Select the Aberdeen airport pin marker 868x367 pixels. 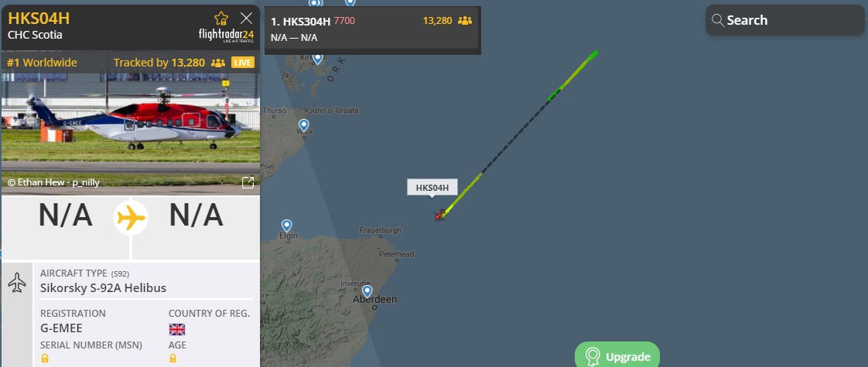pyautogui.click(x=367, y=291)
